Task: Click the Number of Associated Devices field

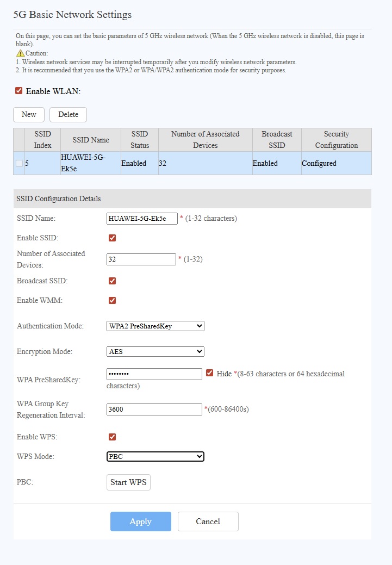Action: [x=141, y=259]
